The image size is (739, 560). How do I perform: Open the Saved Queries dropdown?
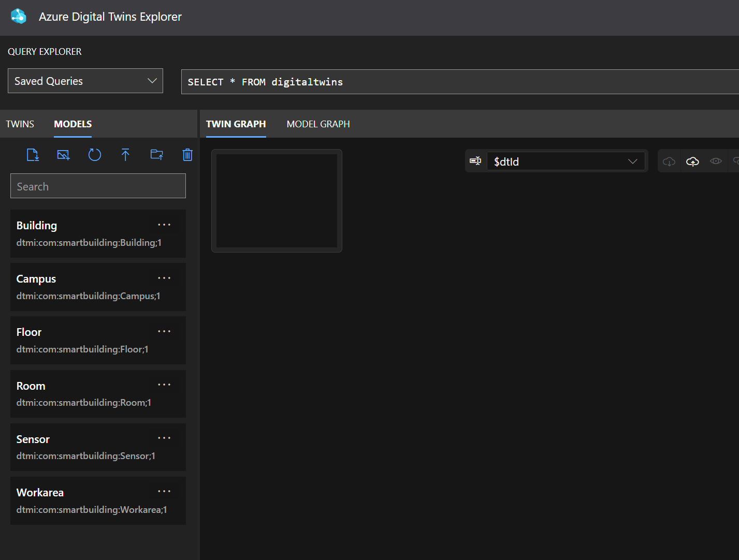coord(85,81)
